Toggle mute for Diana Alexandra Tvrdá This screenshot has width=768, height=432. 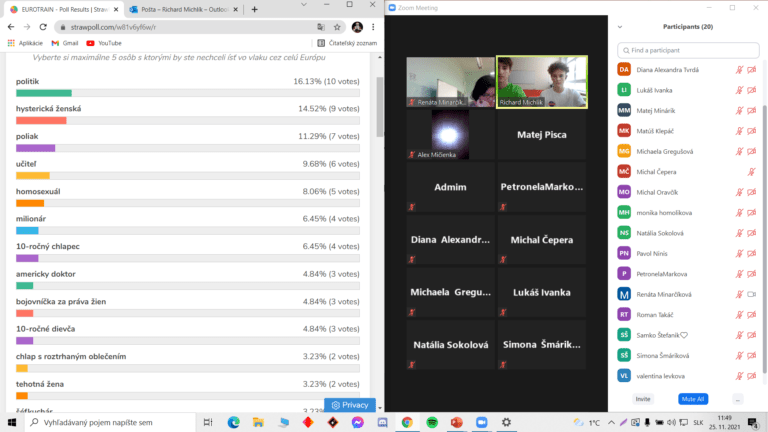739,70
